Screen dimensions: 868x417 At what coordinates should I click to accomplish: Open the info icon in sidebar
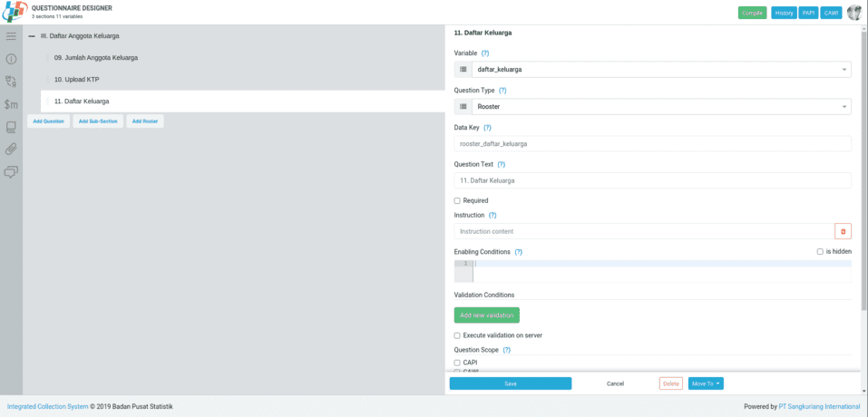pyautogui.click(x=11, y=59)
